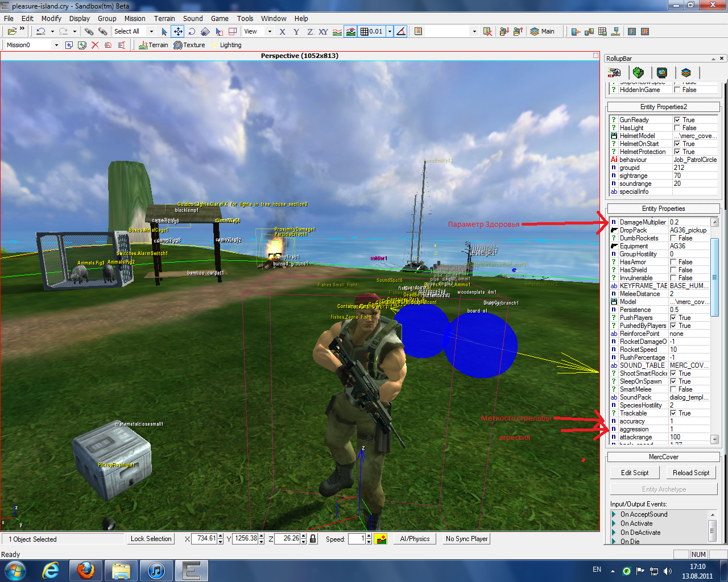
Task: Lock movement to the Z axis
Action: point(310,32)
